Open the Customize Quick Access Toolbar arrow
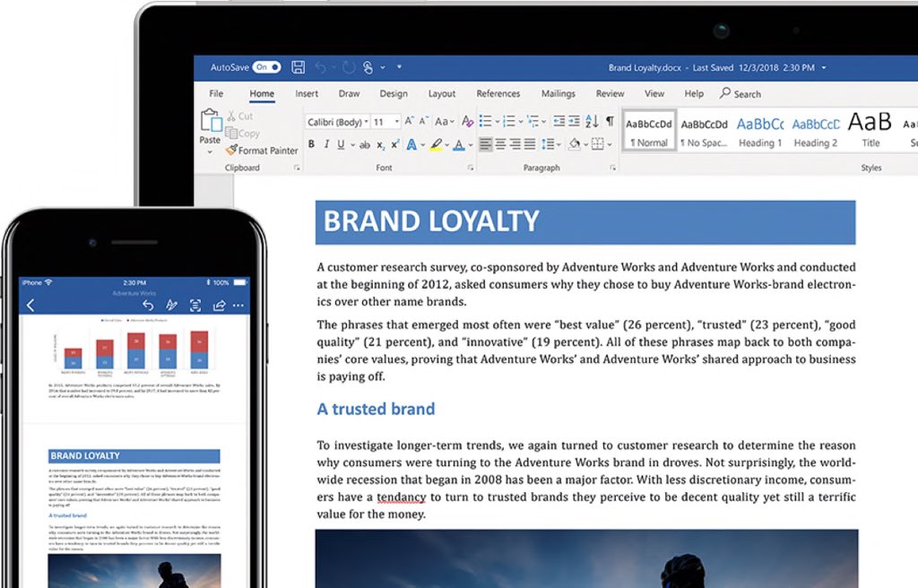The image size is (918, 588). coord(399,67)
